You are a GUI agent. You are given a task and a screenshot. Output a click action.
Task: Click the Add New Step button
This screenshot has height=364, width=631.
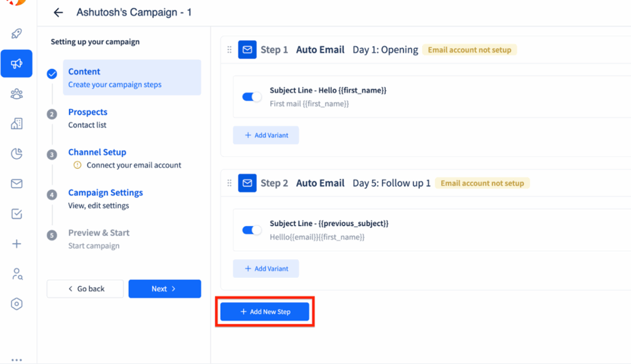(x=265, y=311)
